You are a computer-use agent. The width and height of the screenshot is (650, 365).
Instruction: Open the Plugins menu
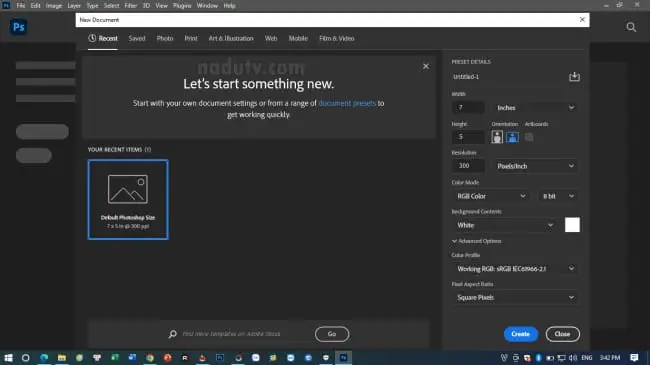tap(182, 5)
